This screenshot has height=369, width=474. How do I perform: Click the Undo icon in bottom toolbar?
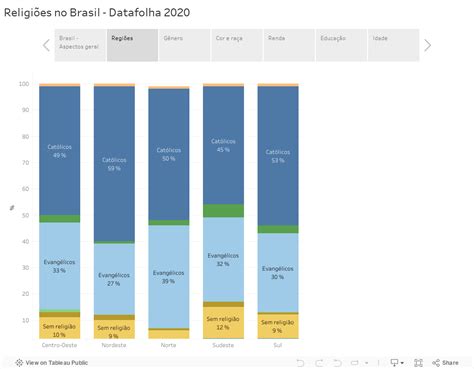click(300, 363)
